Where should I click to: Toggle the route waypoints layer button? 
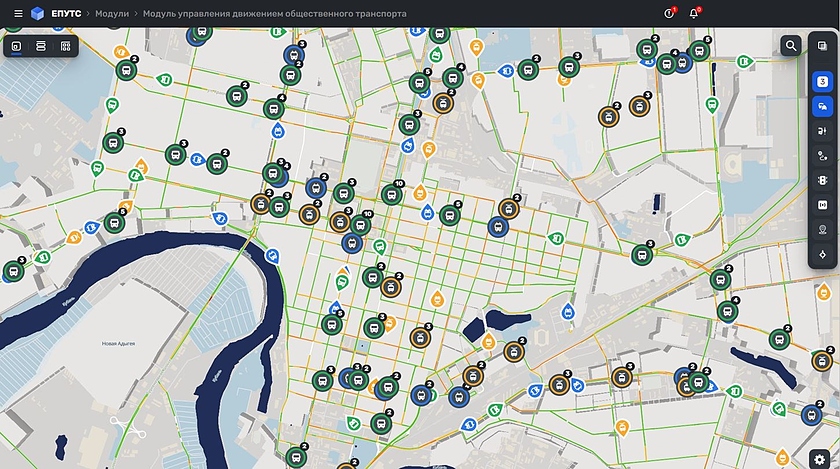pyautogui.click(x=822, y=155)
